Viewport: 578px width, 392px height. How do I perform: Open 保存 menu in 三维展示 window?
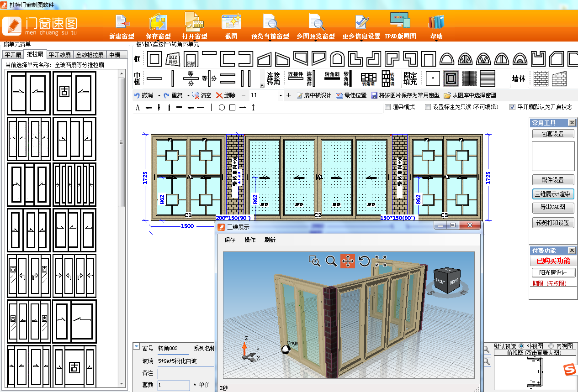coord(230,240)
